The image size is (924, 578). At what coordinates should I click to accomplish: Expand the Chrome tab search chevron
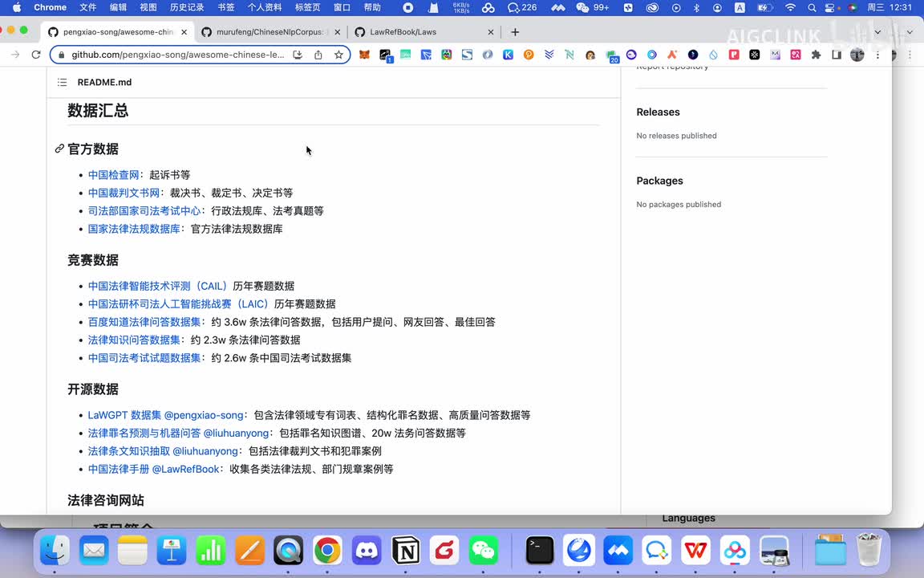877,32
